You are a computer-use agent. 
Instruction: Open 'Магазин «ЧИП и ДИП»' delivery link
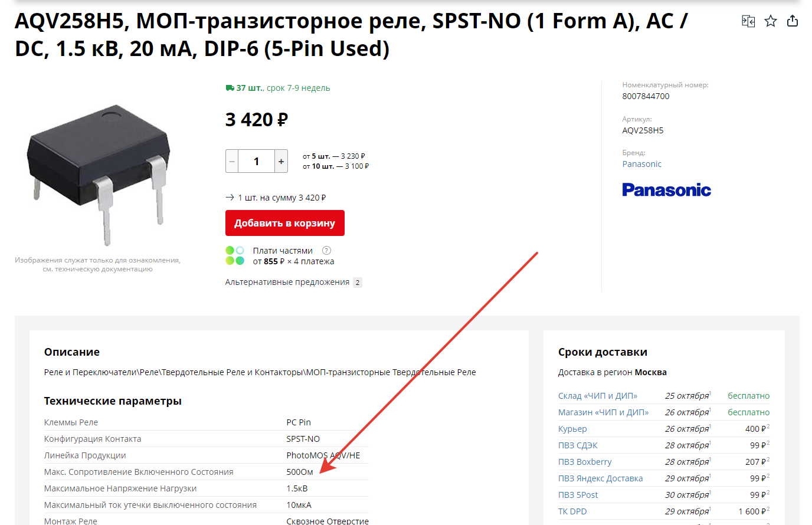click(x=603, y=412)
